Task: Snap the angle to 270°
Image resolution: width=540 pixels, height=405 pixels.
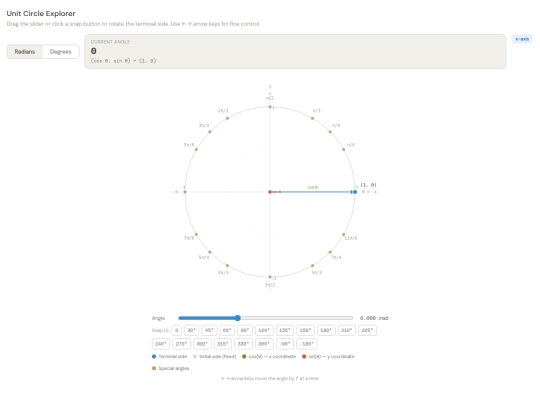Action: coord(181,344)
